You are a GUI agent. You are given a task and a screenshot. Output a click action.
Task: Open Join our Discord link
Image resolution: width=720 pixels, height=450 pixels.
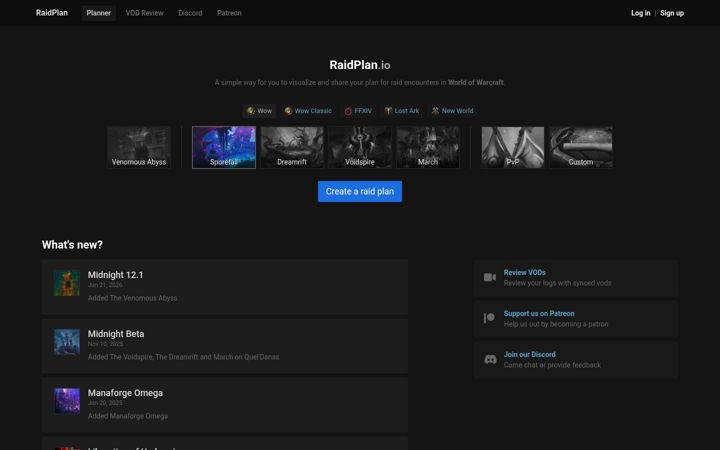pos(529,354)
